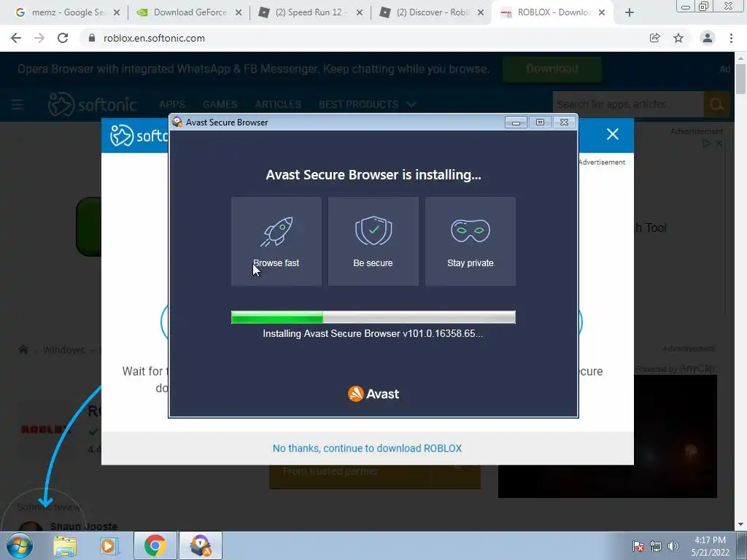The width and height of the screenshot is (747, 560).
Task: Share this page with the share icon
Action: point(654,38)
